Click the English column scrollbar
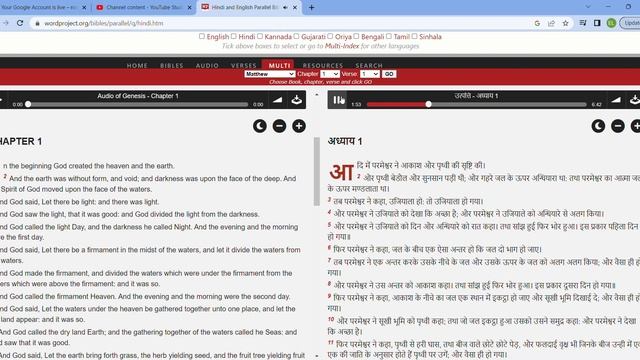 click(317, 171)
